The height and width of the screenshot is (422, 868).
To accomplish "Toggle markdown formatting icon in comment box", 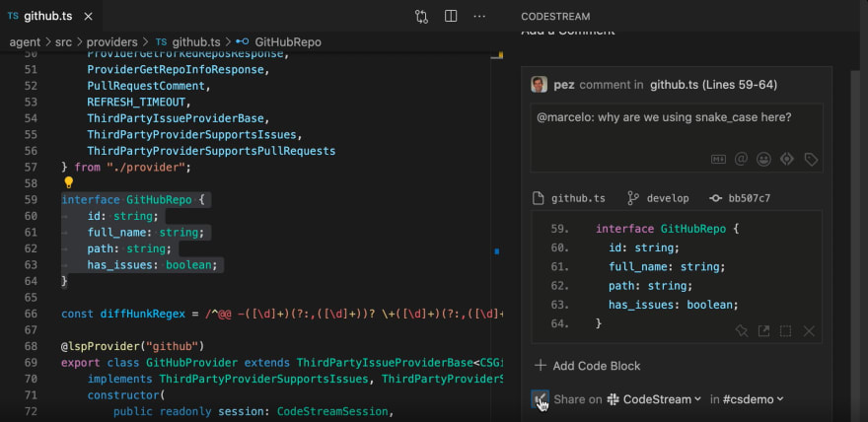I will coord(718,160).
